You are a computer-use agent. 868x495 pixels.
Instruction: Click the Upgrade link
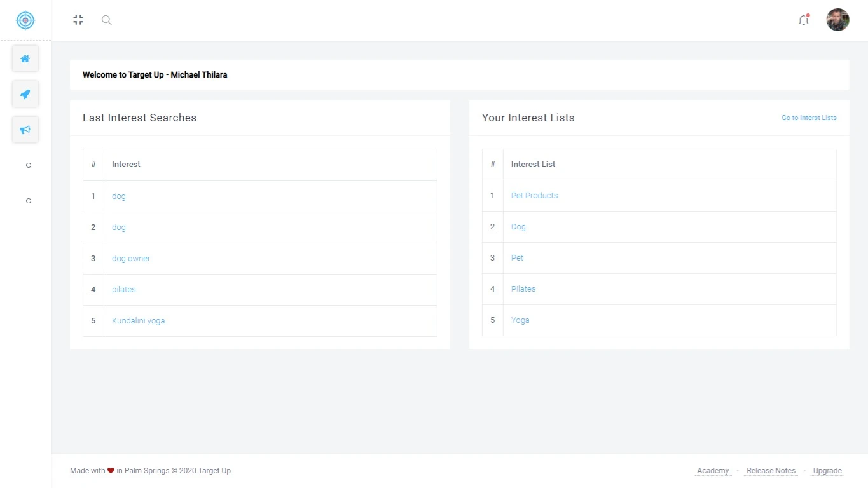pos(826,470)
